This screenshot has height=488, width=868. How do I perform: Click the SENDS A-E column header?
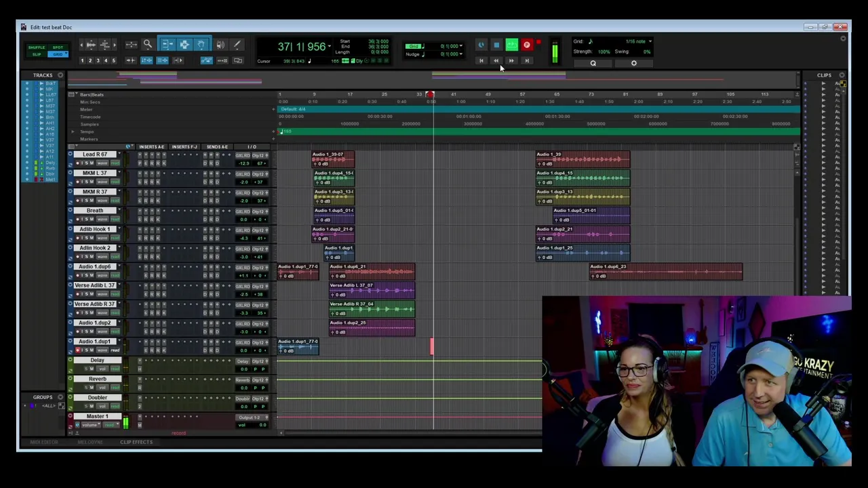[217, 147]
